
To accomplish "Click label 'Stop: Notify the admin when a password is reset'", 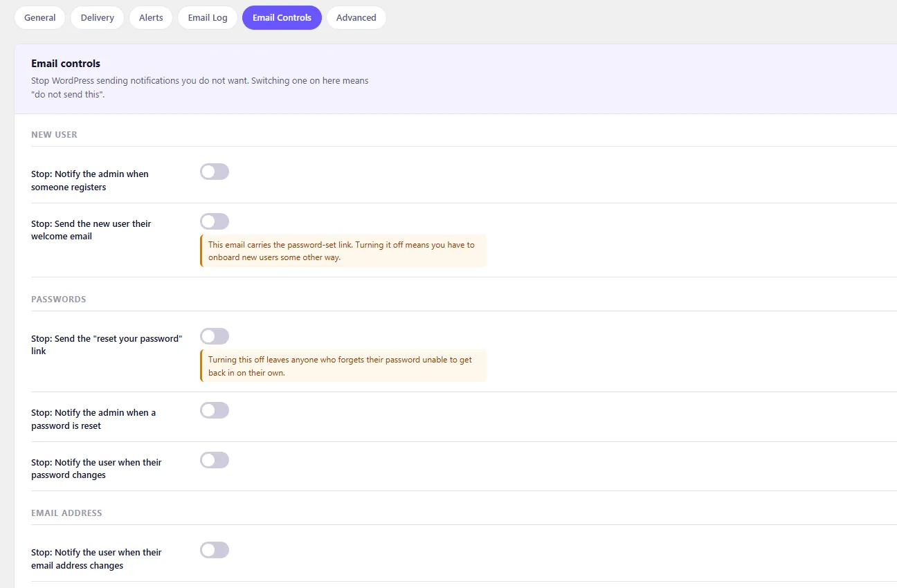I will pyautogui.click(x=93, y=419).
